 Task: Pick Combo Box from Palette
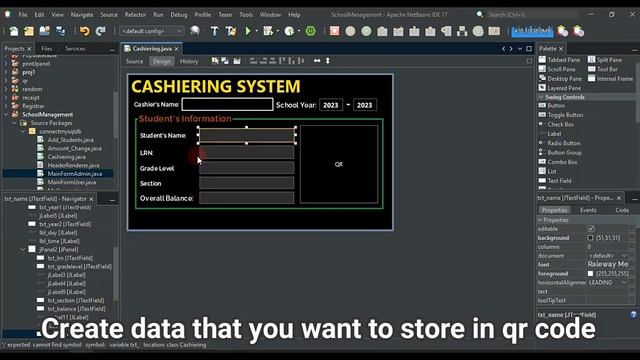558,162
